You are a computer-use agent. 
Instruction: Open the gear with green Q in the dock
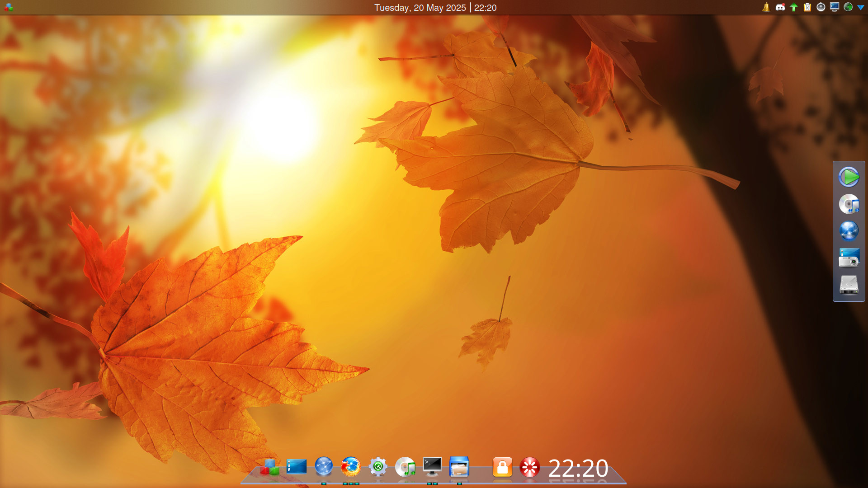378,467
